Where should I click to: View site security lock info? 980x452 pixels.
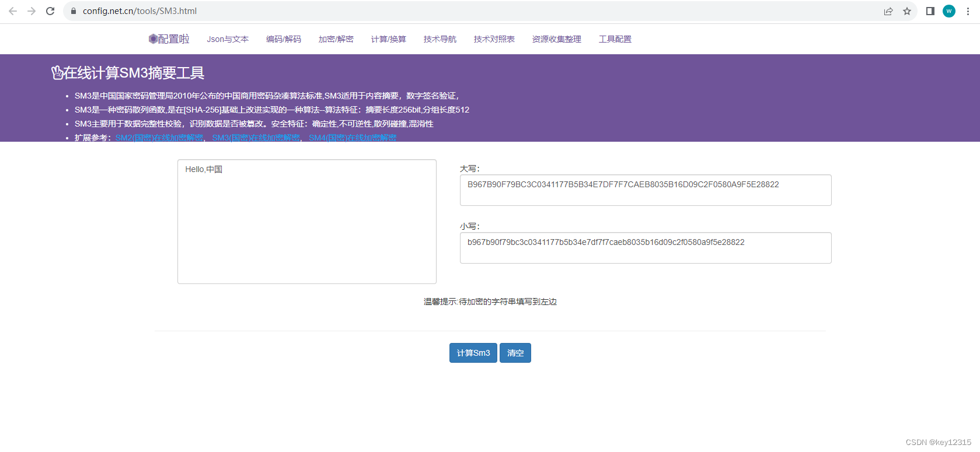point(74,11)
